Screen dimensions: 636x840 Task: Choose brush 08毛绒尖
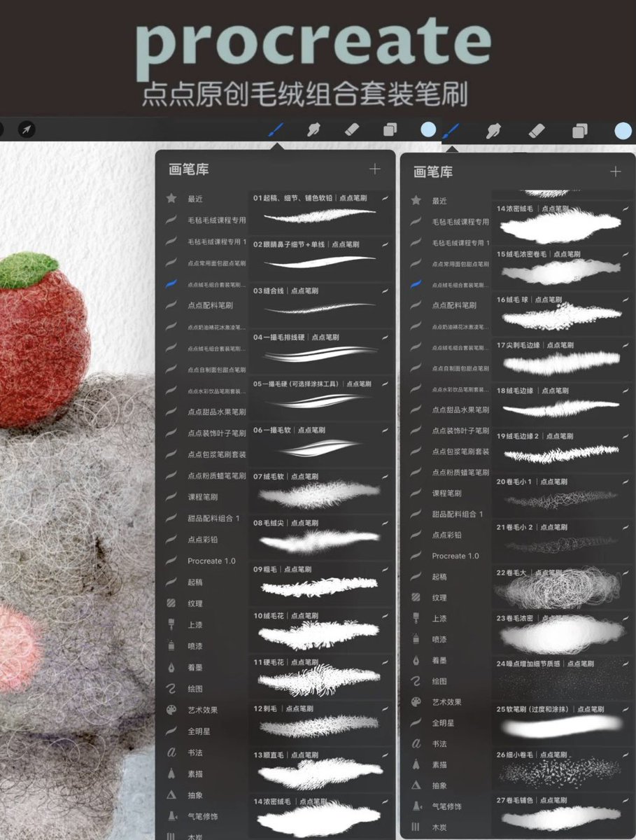pos(322,537)
